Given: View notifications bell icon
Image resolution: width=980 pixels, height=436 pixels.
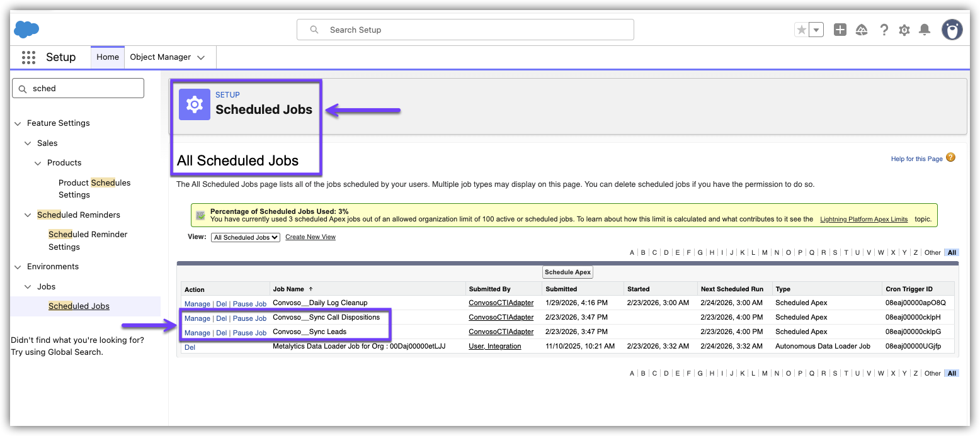Looking at the screenshot, I should [925, 30].
